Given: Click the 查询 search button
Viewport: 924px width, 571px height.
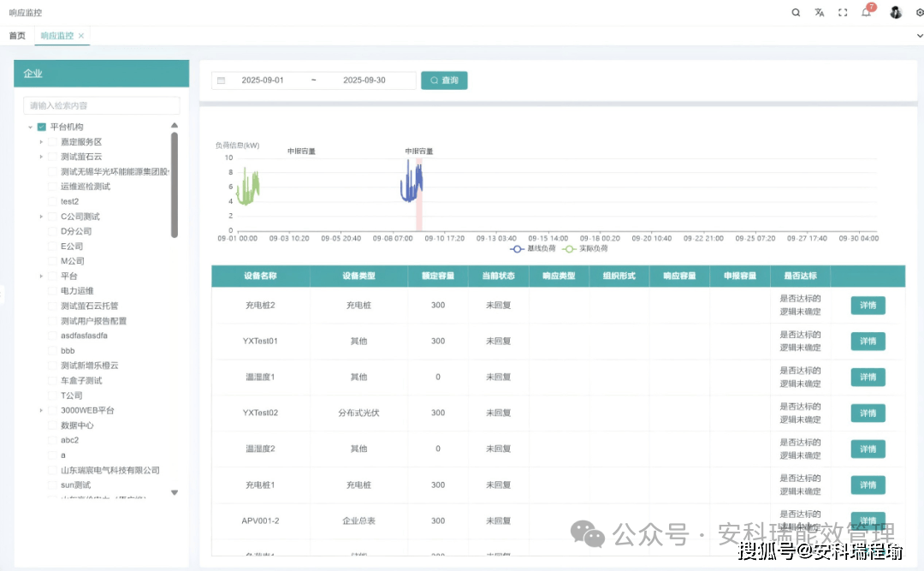Looking at the screenshot, I should click(x=444, y=80).
